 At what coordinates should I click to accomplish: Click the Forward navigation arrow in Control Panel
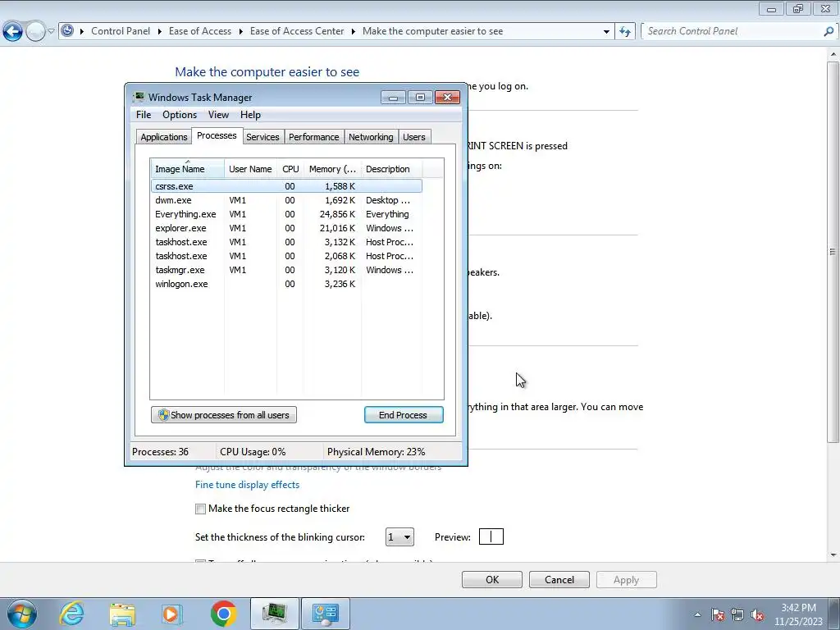pyautogui.click(x=35, y=32)
